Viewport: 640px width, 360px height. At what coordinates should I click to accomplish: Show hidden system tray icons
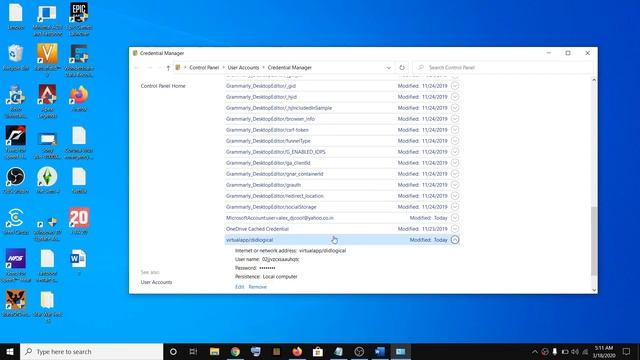pos(535,351)
